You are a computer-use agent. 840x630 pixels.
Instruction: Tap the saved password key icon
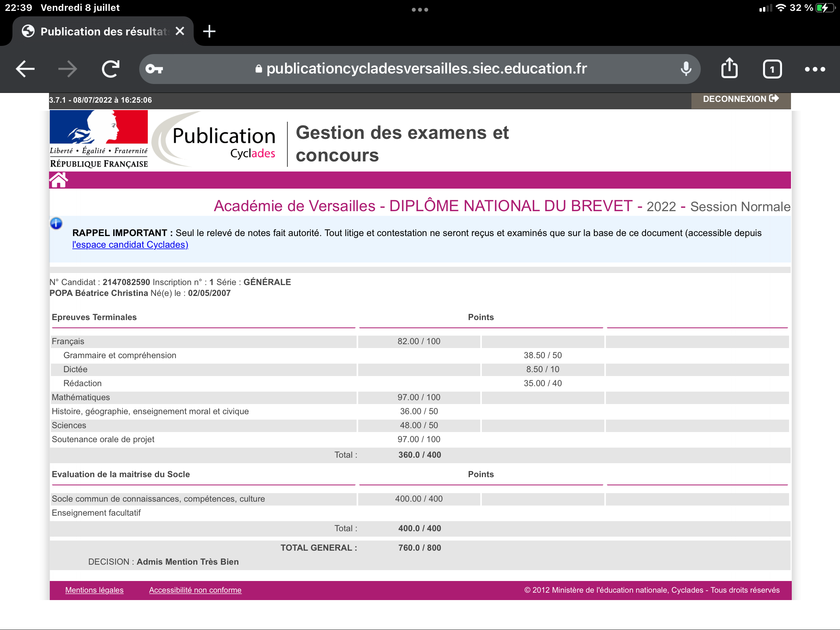point(154,69)
